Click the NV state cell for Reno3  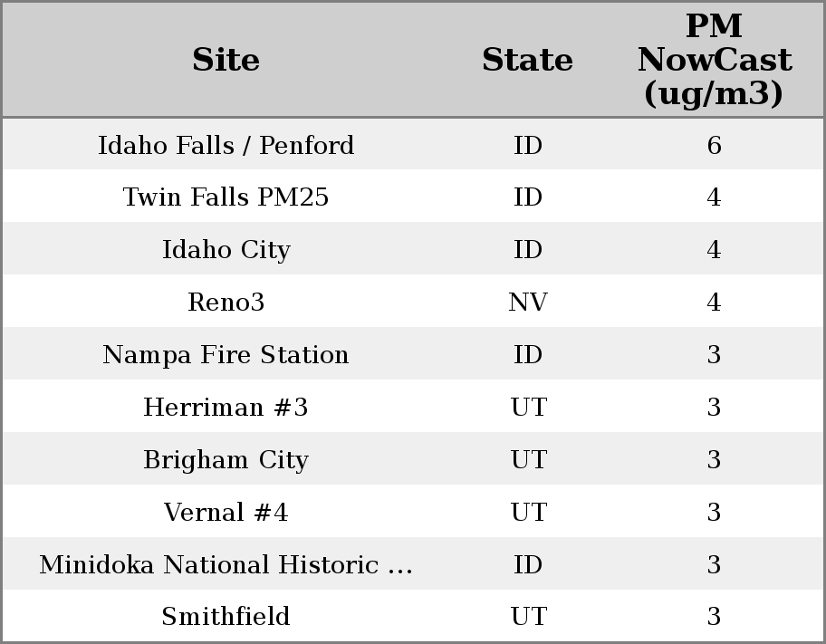pos(527,303)
